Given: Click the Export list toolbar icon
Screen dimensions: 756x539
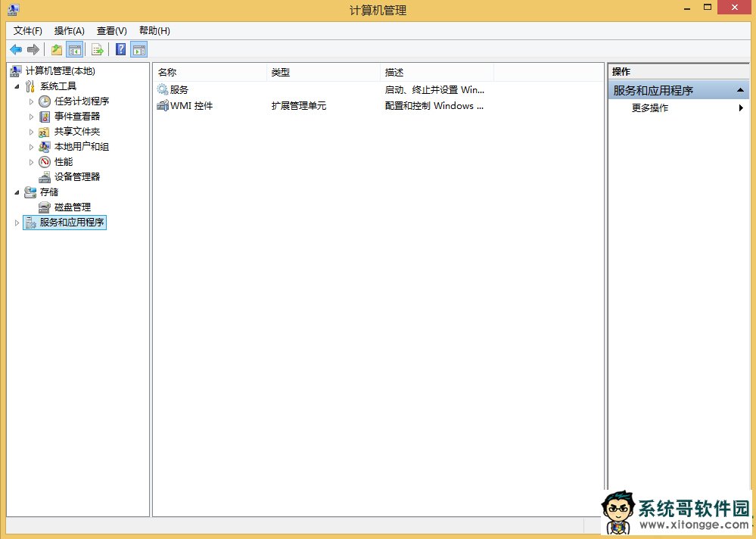Looking at the screenshot, I should [x=98, y=50].
